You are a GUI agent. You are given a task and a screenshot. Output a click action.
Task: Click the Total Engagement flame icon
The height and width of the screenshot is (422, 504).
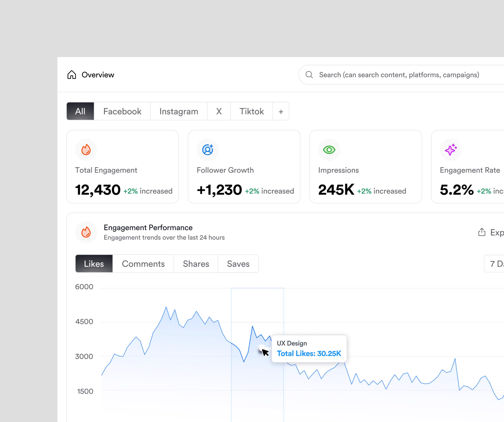86,149
